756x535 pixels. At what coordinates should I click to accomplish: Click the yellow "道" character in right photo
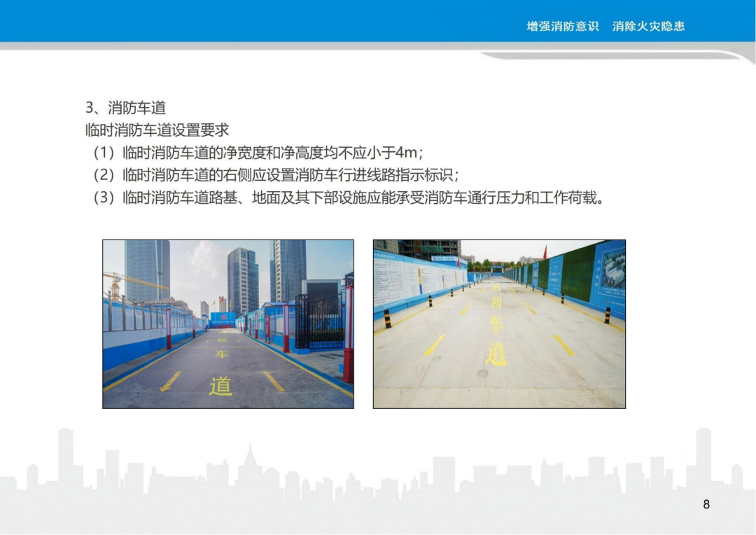tap(496, 354)
